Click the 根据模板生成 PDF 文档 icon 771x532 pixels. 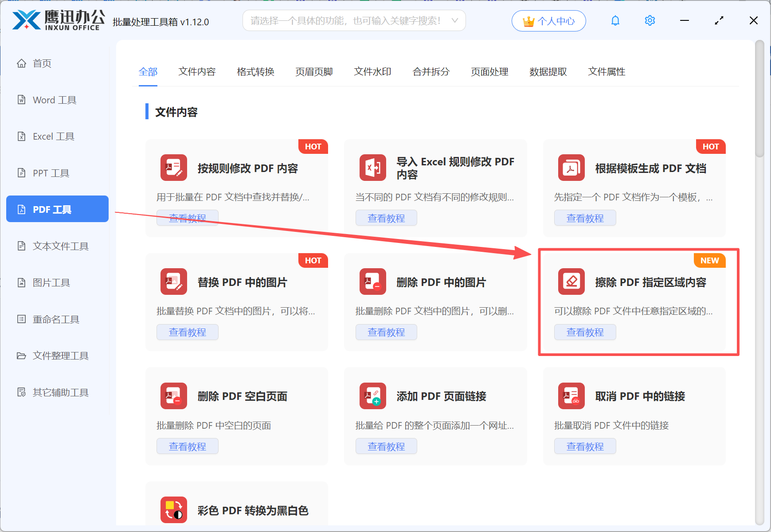[x=571, y=168]
